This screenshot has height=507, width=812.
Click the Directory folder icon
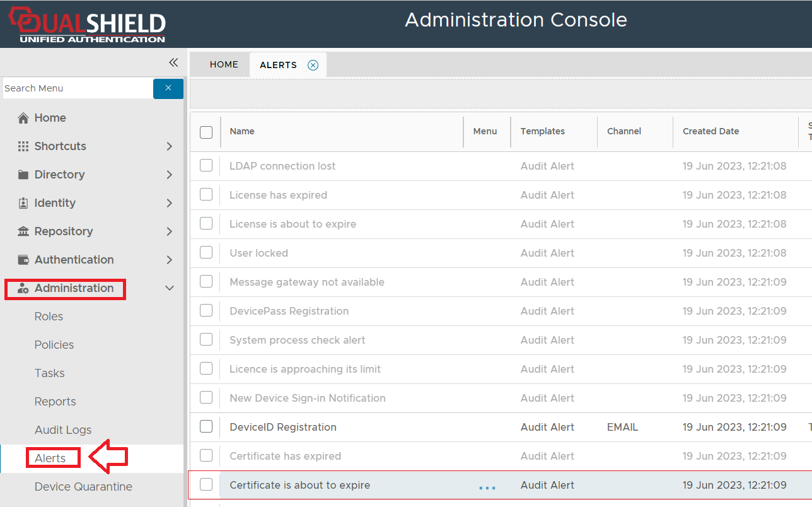tap(23, 175)
